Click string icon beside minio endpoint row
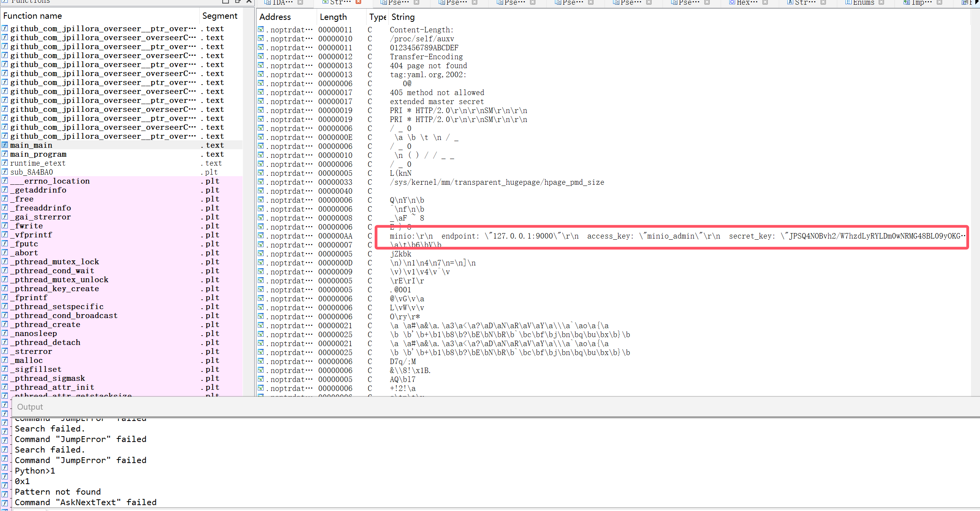 pyautogui.click(x=261, y=236)
